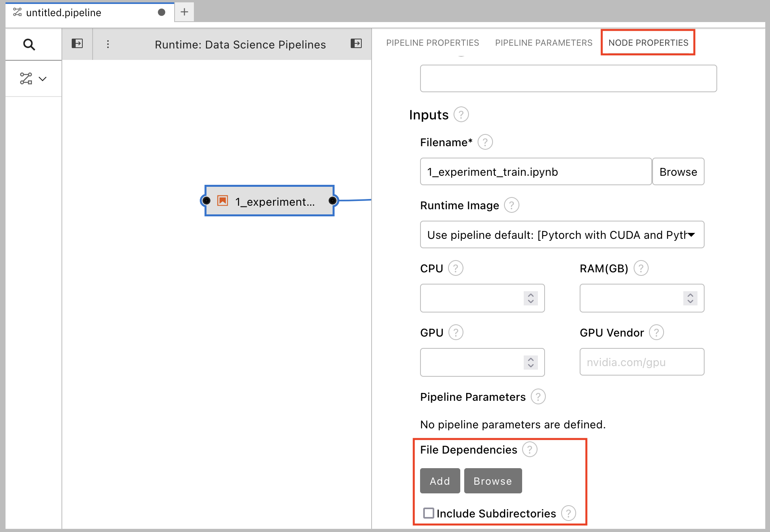Screen dimensions: 770x532
Task: Switch to Pipeline Parameters tab
Action: pos(544,43)
